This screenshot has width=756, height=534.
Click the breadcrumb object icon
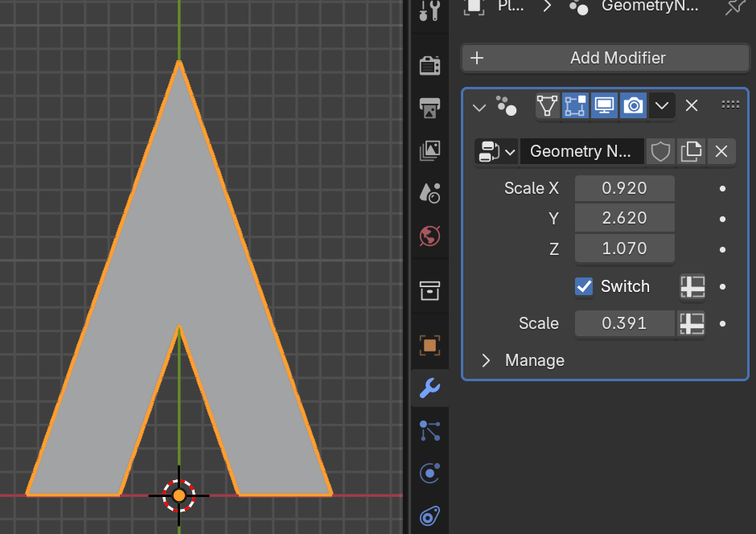click(x=474, y=6)
